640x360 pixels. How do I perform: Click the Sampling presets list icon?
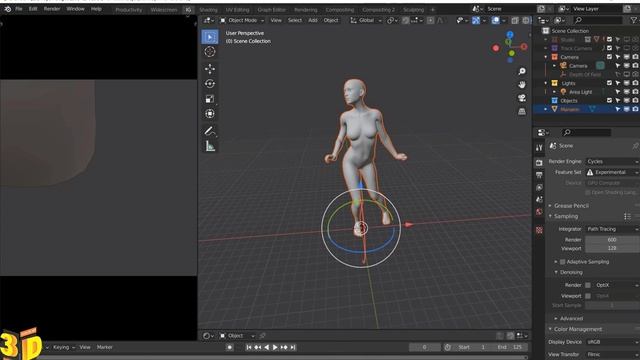coord(627,216)
